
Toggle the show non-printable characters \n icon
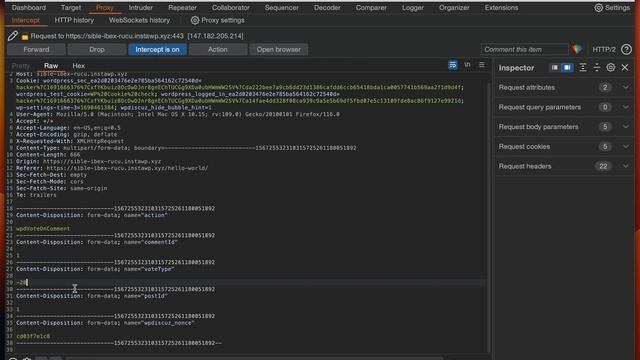(x=467, y=65)
